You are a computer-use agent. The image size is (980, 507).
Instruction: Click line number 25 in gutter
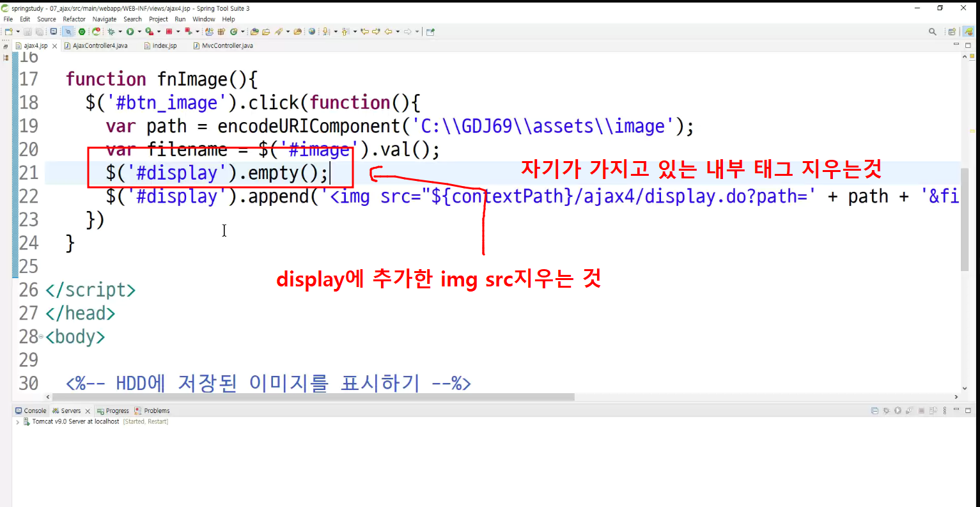(x=29, y=266)
